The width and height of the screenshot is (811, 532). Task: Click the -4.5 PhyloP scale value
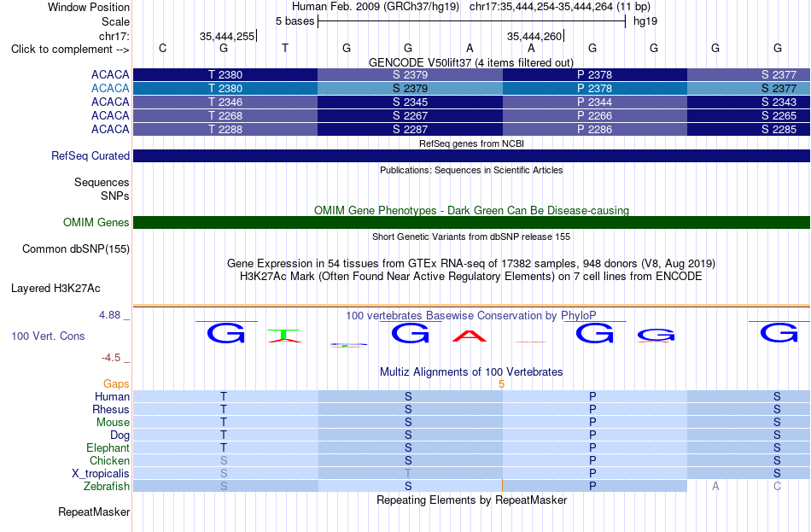click(x=111, y=358)
